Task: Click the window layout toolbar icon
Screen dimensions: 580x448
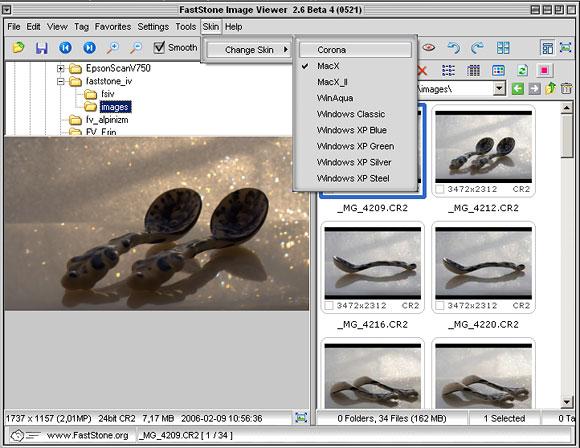Action: [x=547, y=48]
